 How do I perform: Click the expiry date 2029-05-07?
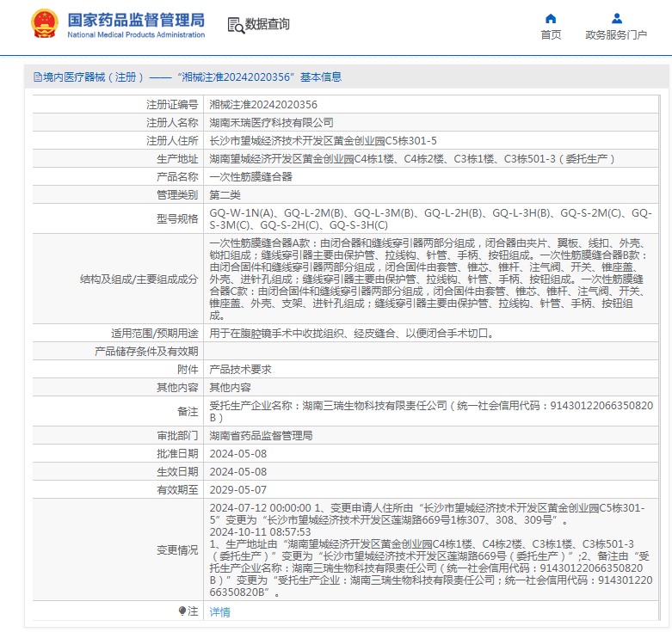point(237,489)
